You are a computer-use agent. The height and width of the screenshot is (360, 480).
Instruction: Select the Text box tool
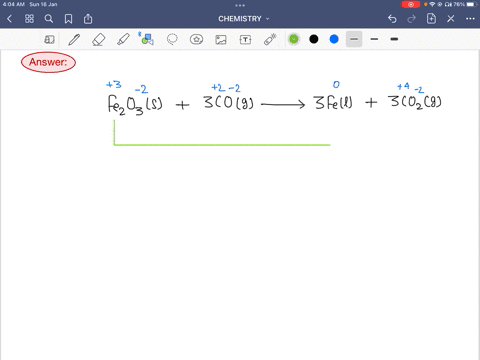(245, 40)
